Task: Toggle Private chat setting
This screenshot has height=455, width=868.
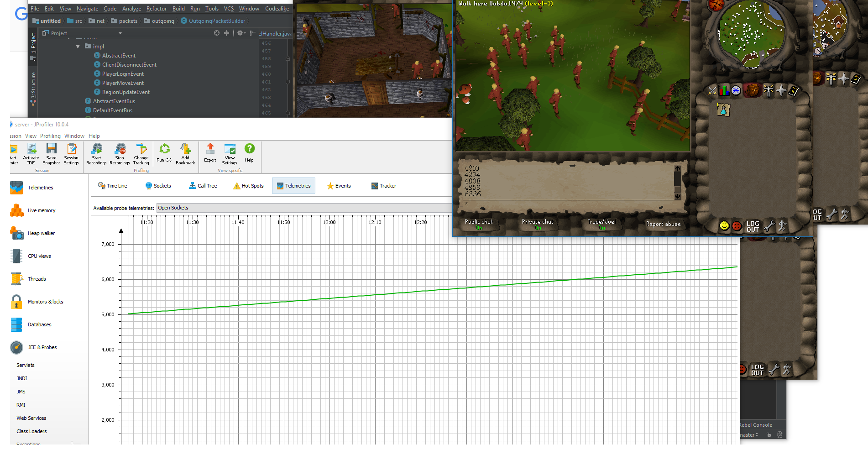Action: coord(538,224)
